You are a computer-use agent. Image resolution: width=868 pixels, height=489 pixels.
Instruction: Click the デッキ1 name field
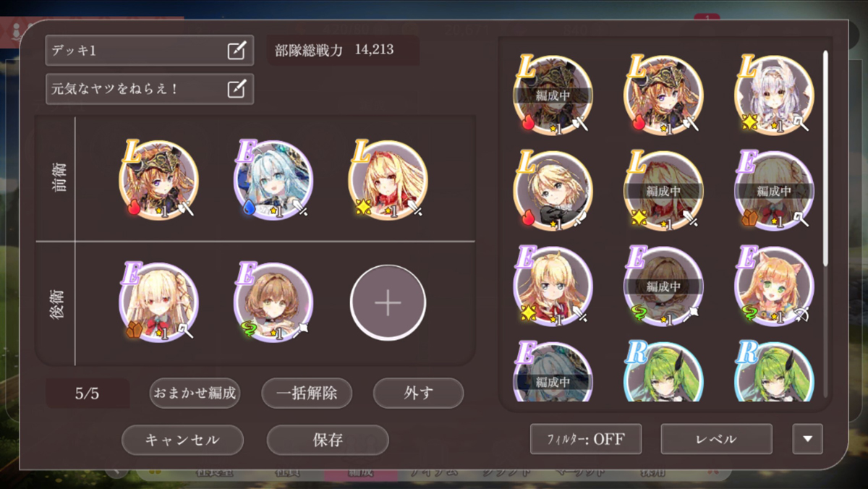[x=150, y=51]
